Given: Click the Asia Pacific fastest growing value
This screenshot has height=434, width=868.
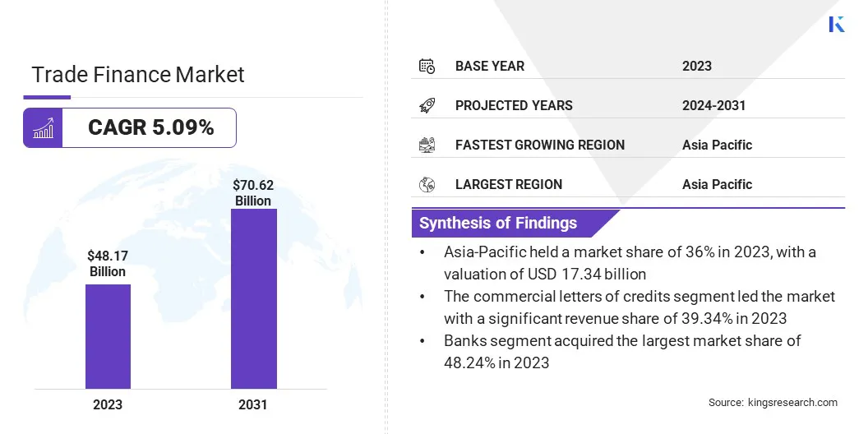Looking at the screenshot, I should point(717,145).
